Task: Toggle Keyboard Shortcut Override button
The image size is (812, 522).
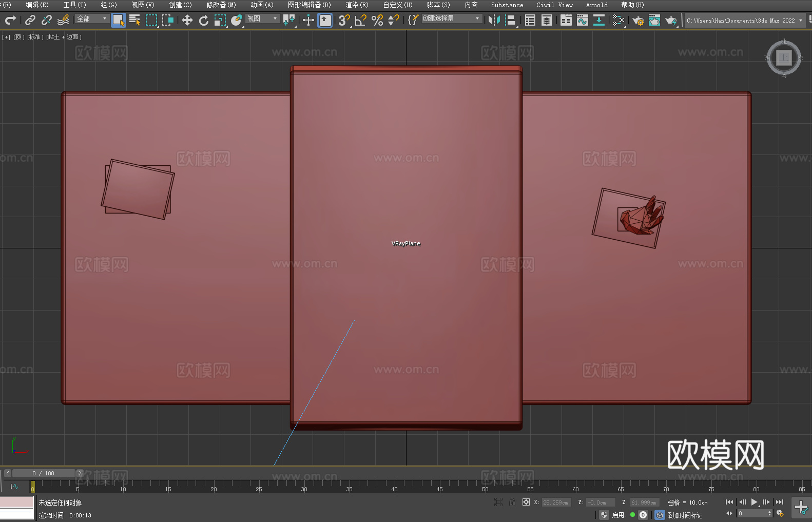Action: coord(325,20)
